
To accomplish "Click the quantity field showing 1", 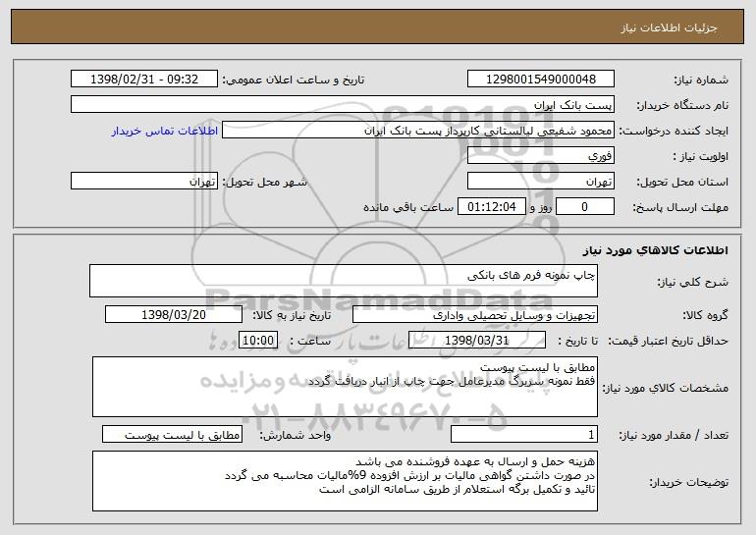I will tap(524, 435).
